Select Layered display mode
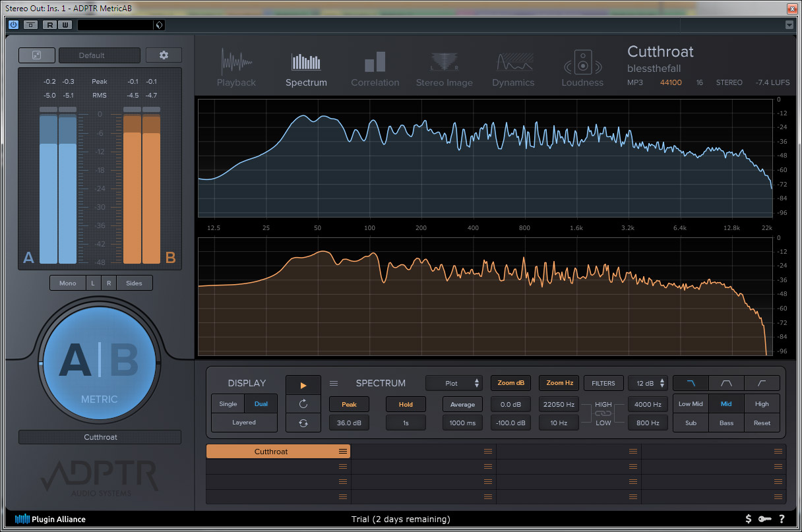The width and height of the screenshot is (802, 532). click(x=244, y=423)
